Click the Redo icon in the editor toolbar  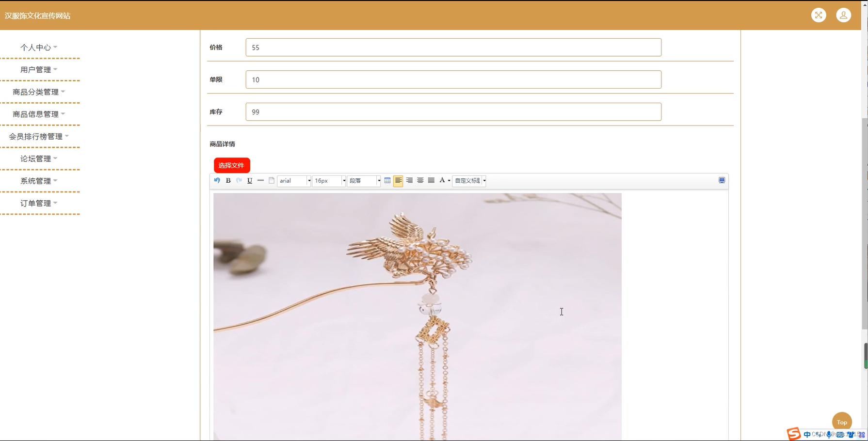click(x=239, y=180)
